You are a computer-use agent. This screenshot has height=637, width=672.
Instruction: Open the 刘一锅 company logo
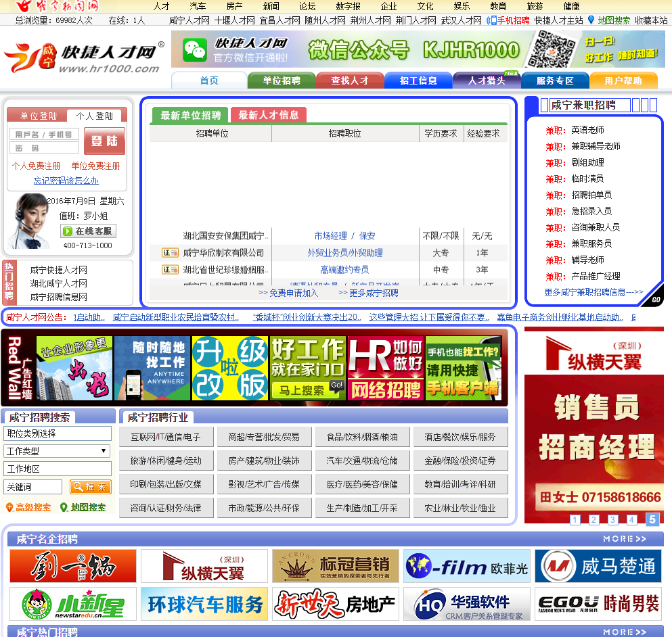click(73, 566)
